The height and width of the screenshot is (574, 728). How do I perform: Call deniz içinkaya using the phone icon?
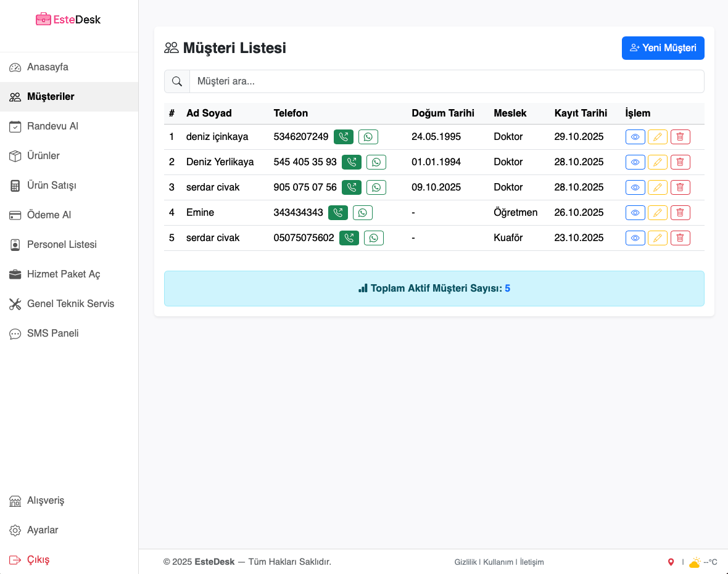(344, 137)
